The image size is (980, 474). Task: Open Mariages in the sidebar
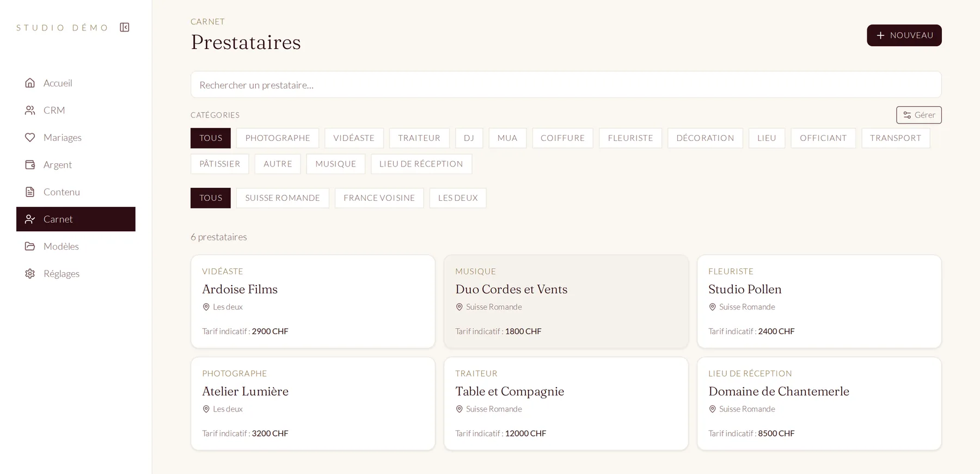click(x=76, y=137)
